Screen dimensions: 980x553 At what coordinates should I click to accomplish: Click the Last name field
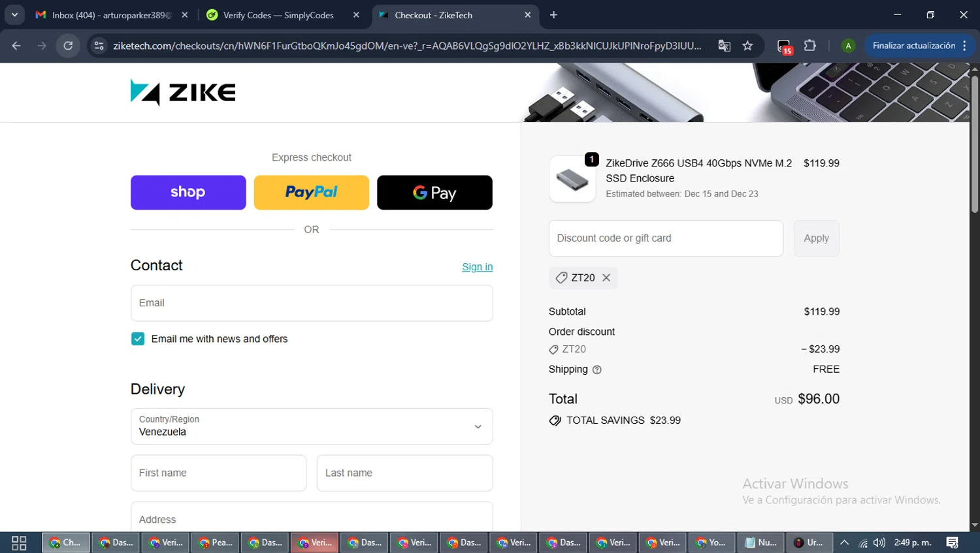point(405,473)
